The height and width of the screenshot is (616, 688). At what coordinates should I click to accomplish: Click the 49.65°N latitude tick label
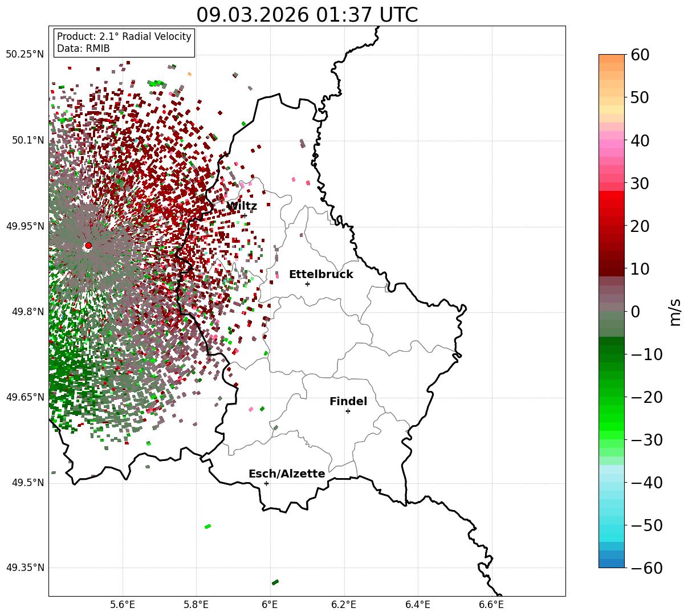pyautogui.click(x=25, y=397)
